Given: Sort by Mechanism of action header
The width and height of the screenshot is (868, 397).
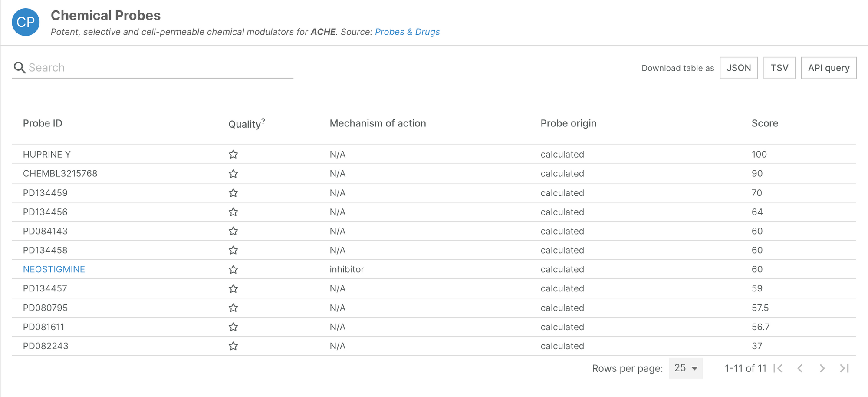Looking at the screenshot, I should tap(378, 123).
